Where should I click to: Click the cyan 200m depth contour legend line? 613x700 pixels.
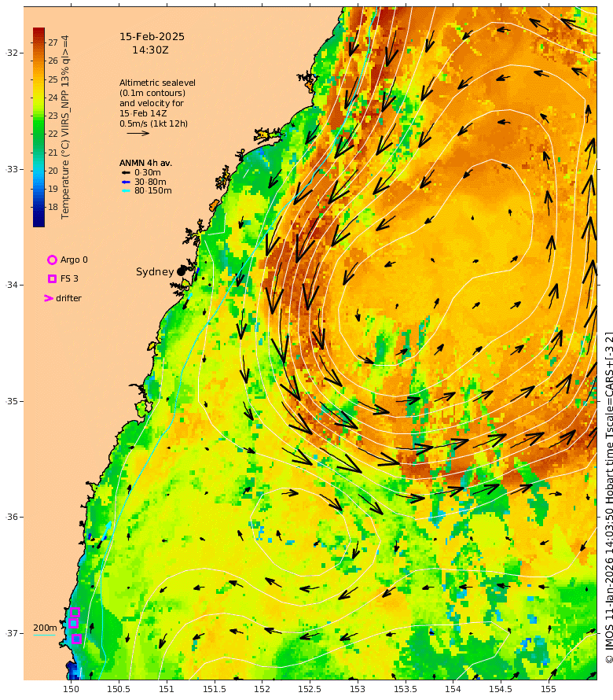pos(45,635)
